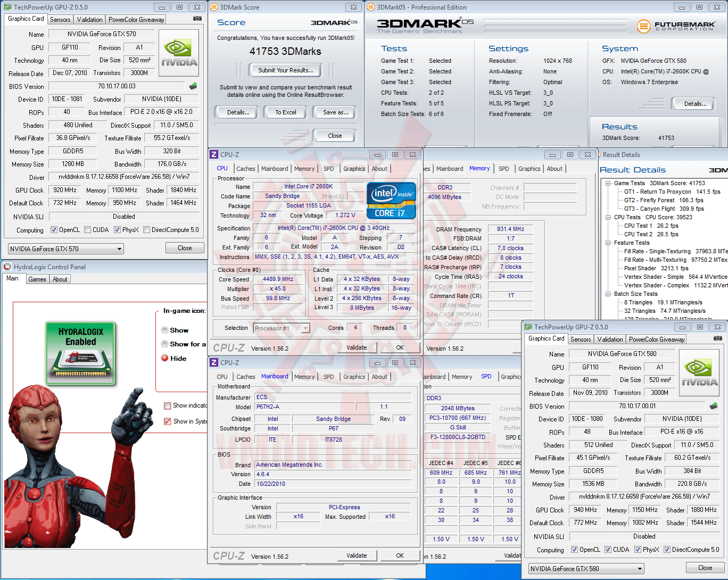Click Close button in GTX 580 GPU-Z window
Viewport: 728px width, 580px height.
pyautogui.click(x=706, y=568)
